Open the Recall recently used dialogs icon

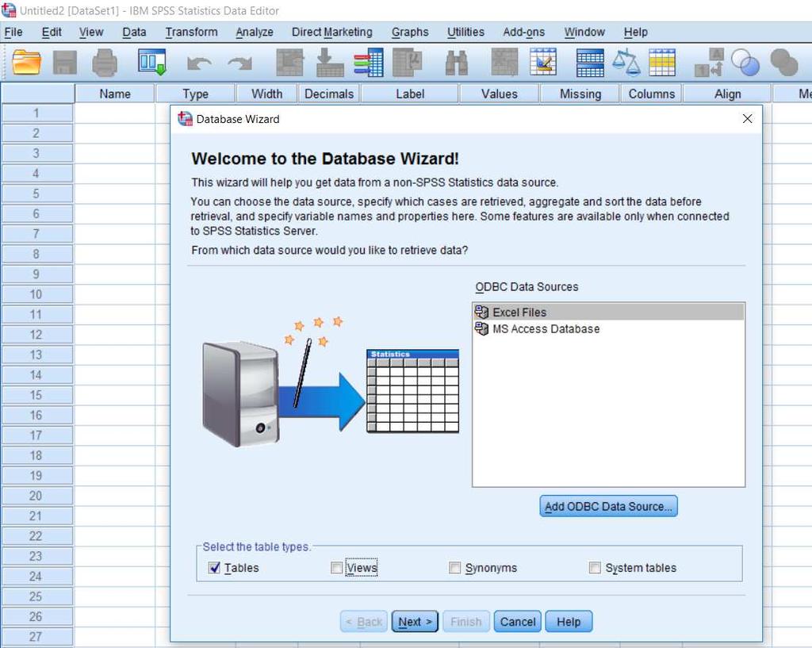(151, 62)
